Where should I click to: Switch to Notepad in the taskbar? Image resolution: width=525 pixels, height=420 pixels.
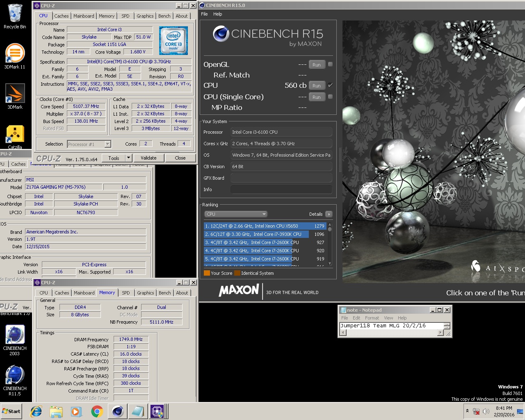pyautogui.click(x=137, y=411)
